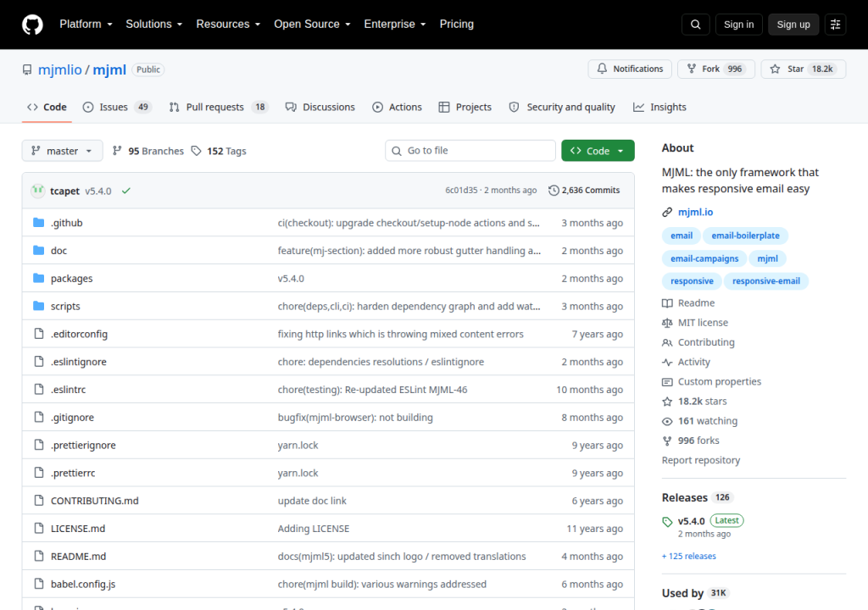Open the appearance settings icon beside Sign up
Screen dimensions: 868x610
click(835, 25)
